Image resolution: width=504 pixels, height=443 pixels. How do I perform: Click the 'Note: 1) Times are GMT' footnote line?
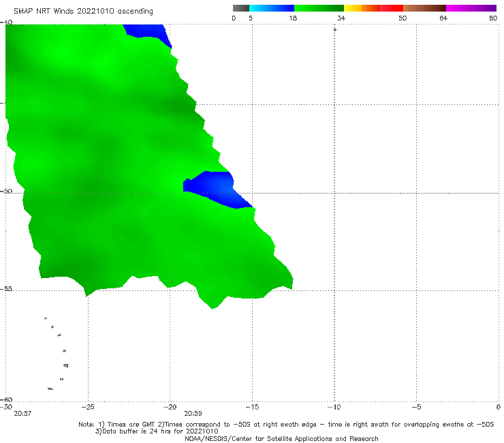coord(286,425)
